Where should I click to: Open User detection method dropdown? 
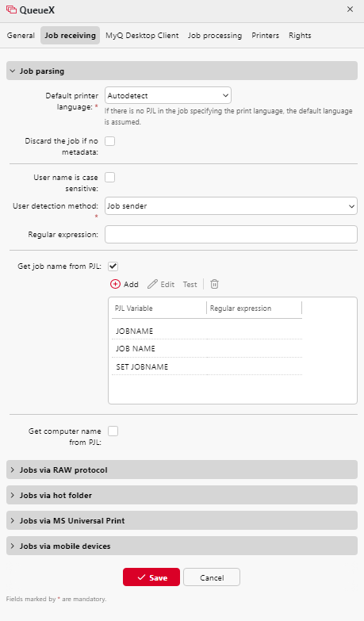click(x=231, y=206)
